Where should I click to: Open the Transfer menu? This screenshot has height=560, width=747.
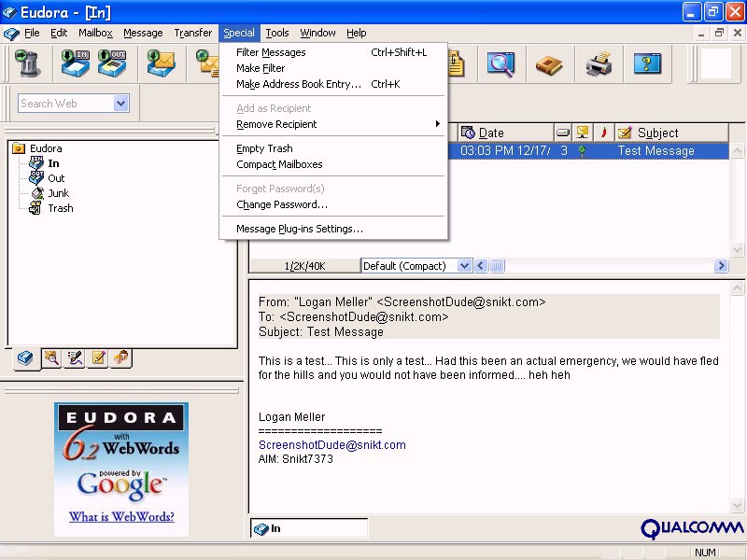click(193, 33)
